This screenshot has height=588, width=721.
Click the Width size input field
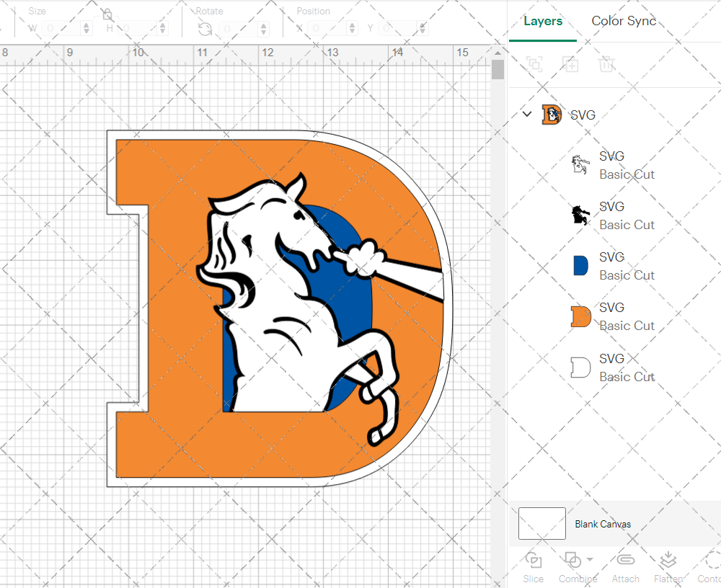coord(61,29)
